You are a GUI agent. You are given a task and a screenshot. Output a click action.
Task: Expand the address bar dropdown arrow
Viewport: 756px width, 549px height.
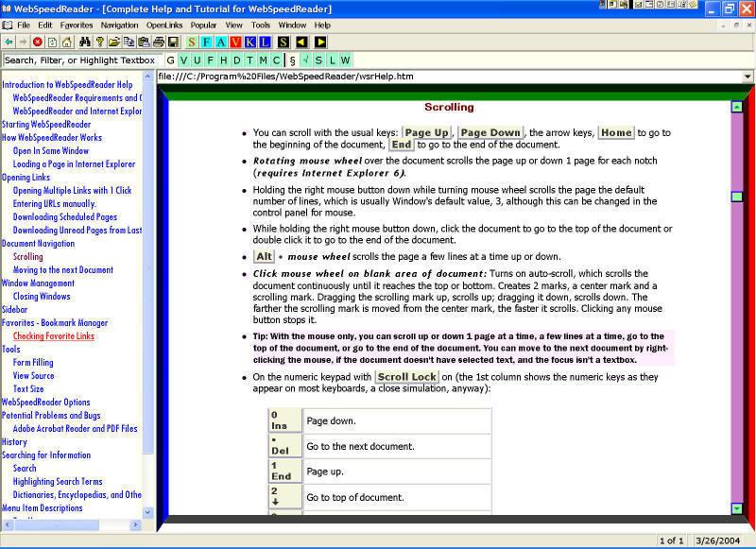click(747, 77)
